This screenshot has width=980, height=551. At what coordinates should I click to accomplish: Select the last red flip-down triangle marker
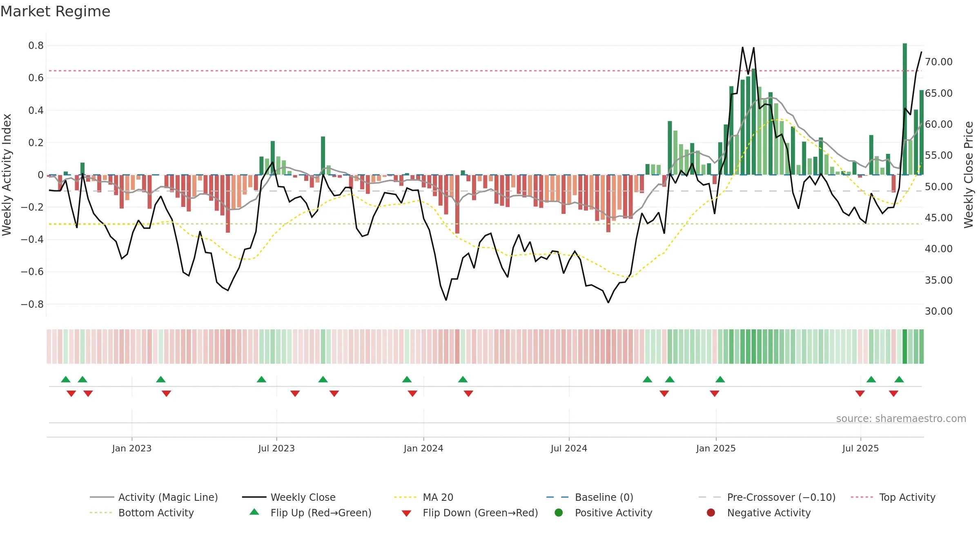point(893,393)
